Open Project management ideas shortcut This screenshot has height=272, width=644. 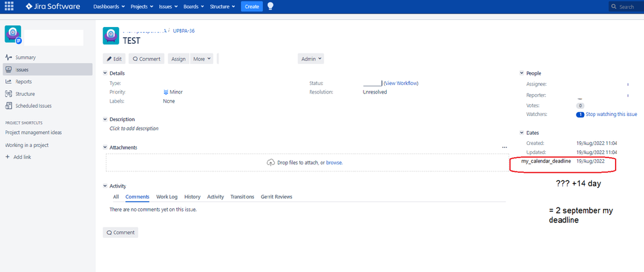point(34,133)
